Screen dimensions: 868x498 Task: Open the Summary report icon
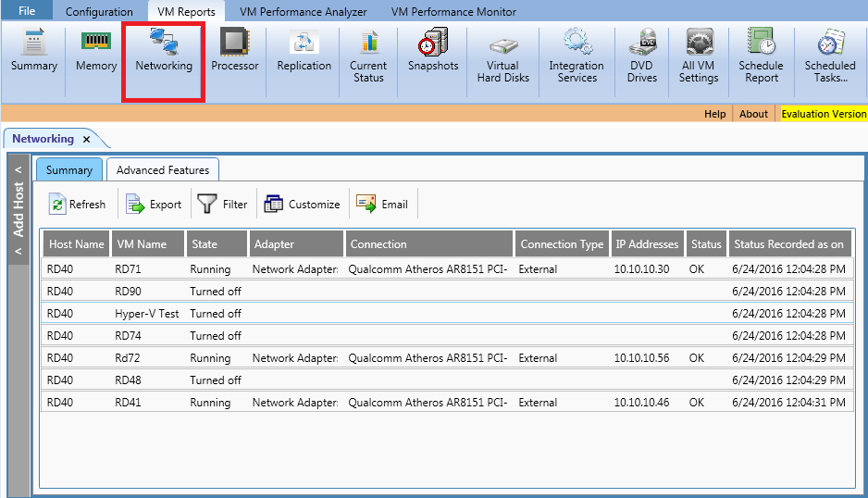(33, 51)
